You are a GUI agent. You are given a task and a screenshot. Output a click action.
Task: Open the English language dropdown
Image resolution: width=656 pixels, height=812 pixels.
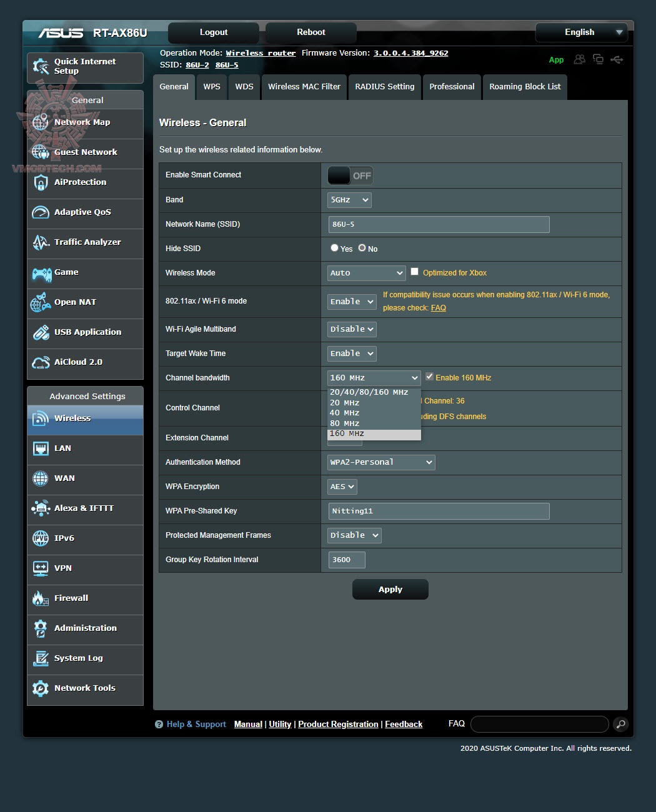pos(582,32)
